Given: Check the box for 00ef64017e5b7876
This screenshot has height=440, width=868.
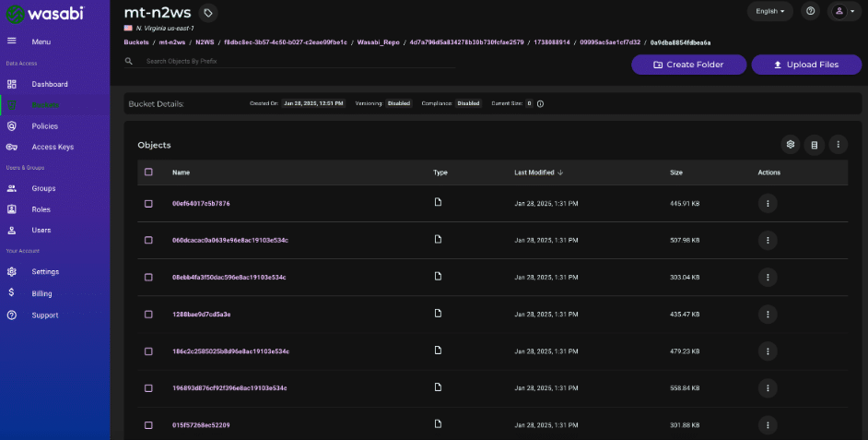Looking at the screenshot, I should click(x=148, y=203).
